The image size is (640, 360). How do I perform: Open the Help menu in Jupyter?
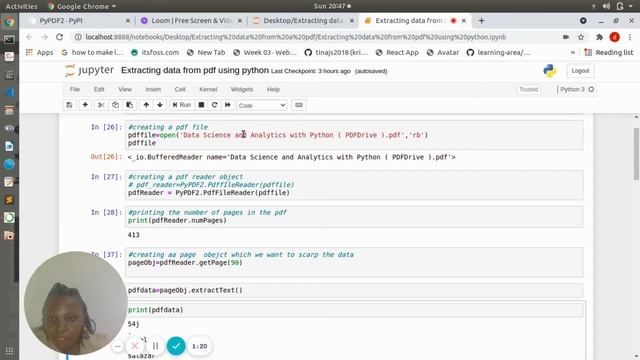pos(273,89)
